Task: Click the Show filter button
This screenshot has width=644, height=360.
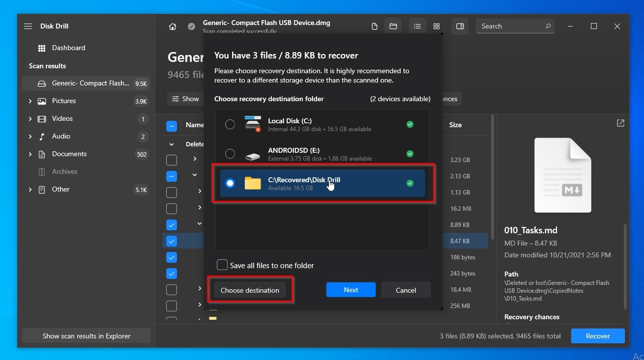Action: (185, 99)
